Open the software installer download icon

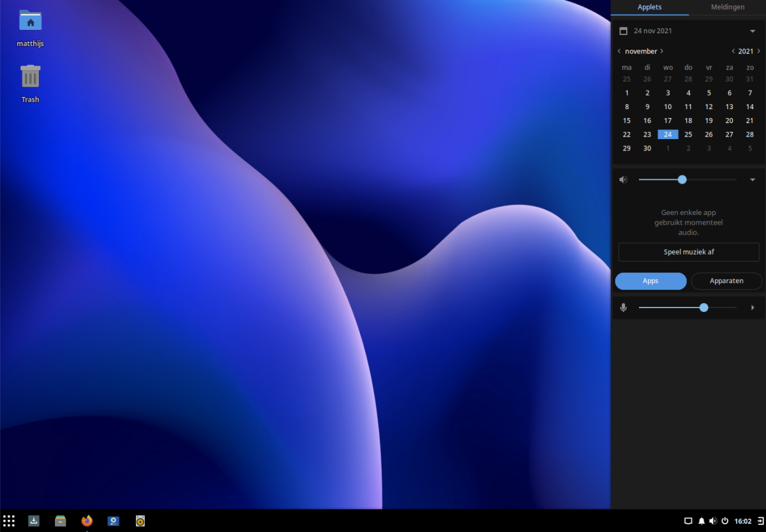pos(34,521)
